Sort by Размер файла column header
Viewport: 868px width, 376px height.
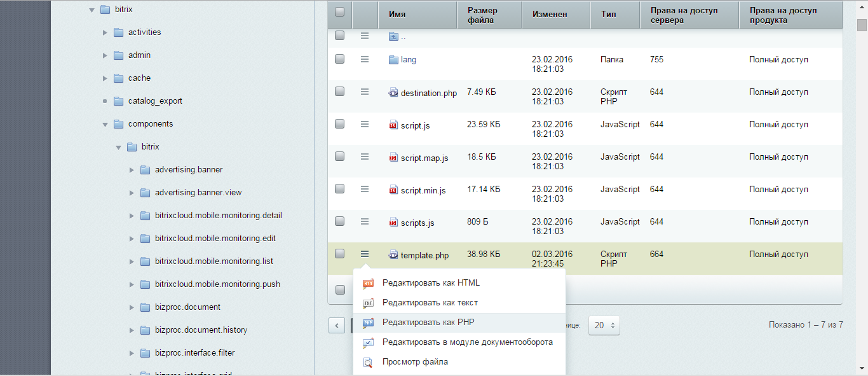[489, 14]
